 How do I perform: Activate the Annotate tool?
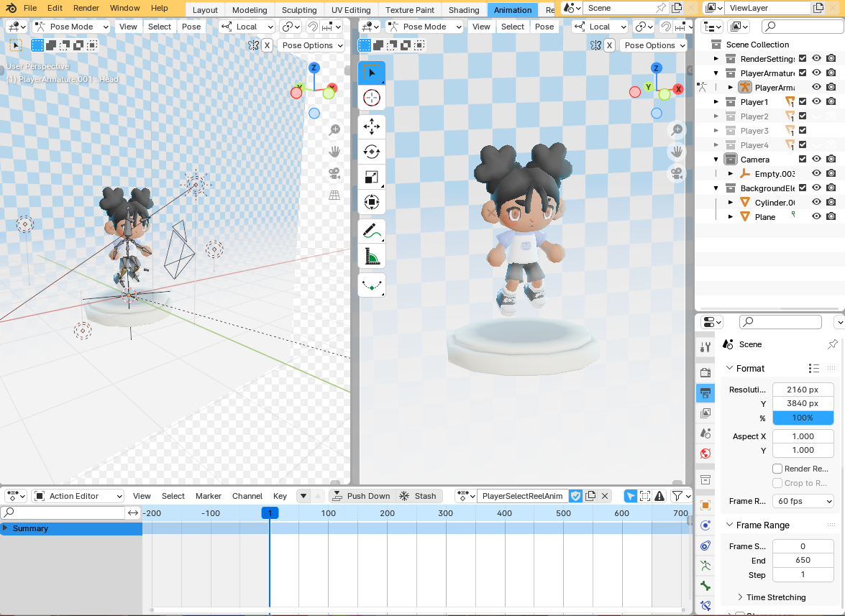tap(371, 230)
